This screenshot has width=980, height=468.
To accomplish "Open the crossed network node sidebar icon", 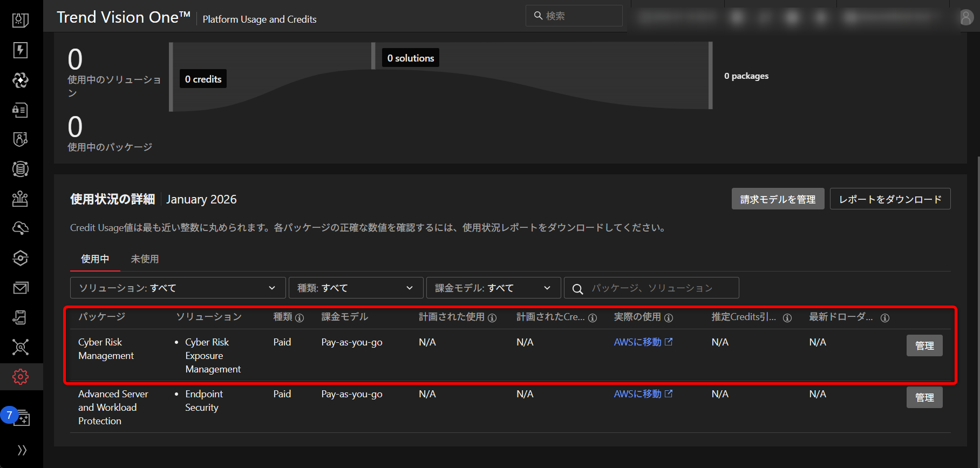I will pos(21,347).
